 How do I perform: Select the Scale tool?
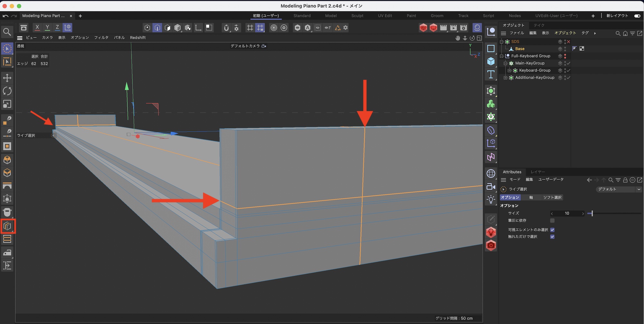7,104
